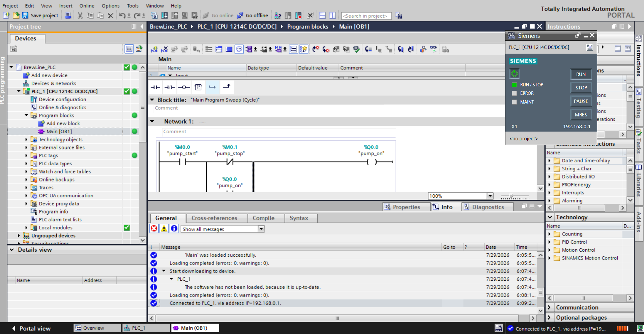Expand the Technology objects folder

coord(26,139)
